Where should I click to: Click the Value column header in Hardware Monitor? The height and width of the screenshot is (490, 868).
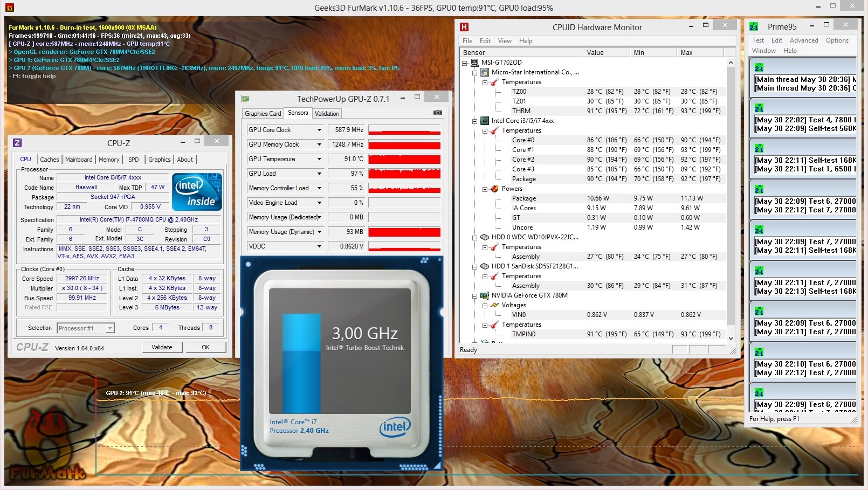[x=607, y=52]
